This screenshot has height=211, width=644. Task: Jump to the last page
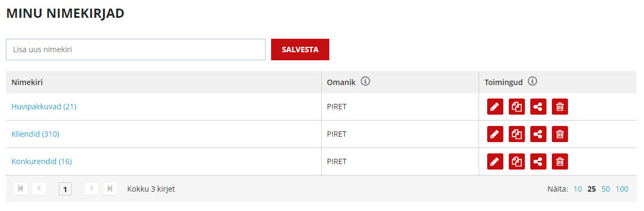109,189
